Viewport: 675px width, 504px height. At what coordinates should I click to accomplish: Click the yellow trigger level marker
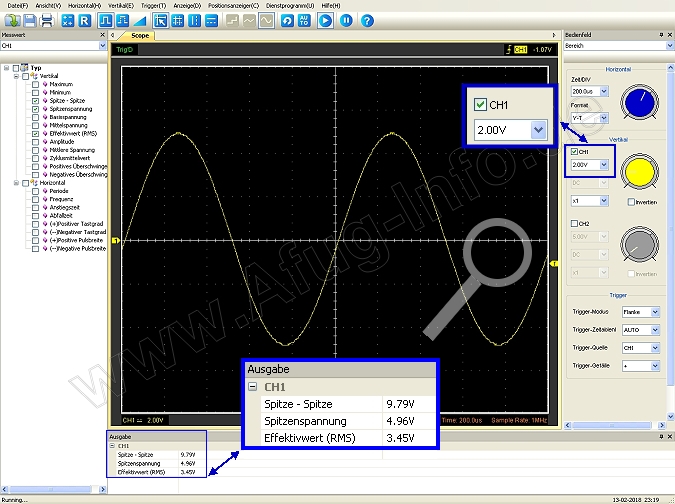click(x=554, y=263)
